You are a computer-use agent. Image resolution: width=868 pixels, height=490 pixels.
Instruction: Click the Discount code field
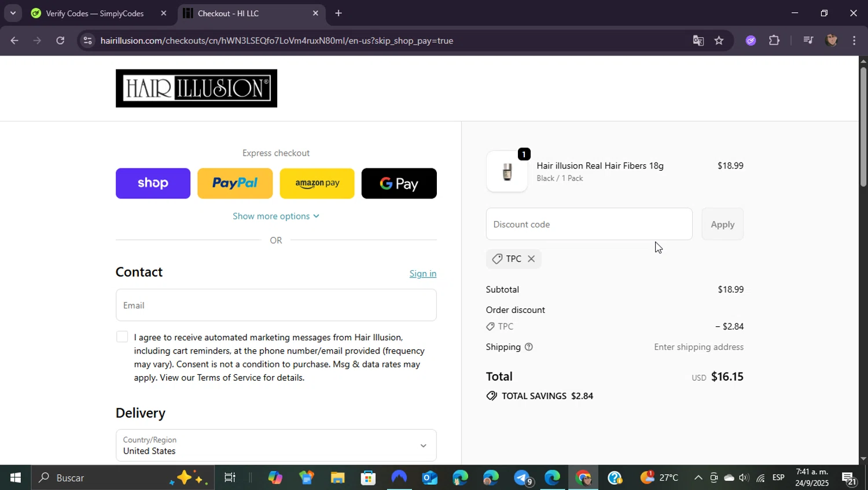[x=589, y=224]
